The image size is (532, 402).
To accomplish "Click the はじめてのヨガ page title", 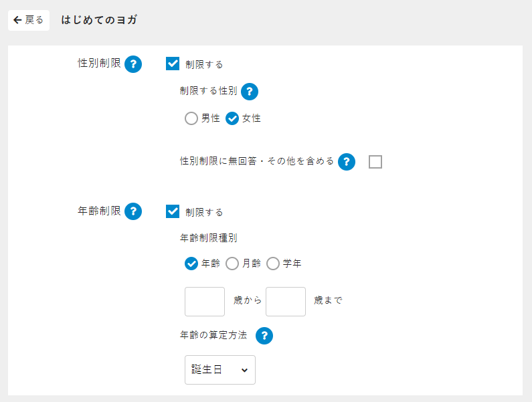I will coord(99,20).
